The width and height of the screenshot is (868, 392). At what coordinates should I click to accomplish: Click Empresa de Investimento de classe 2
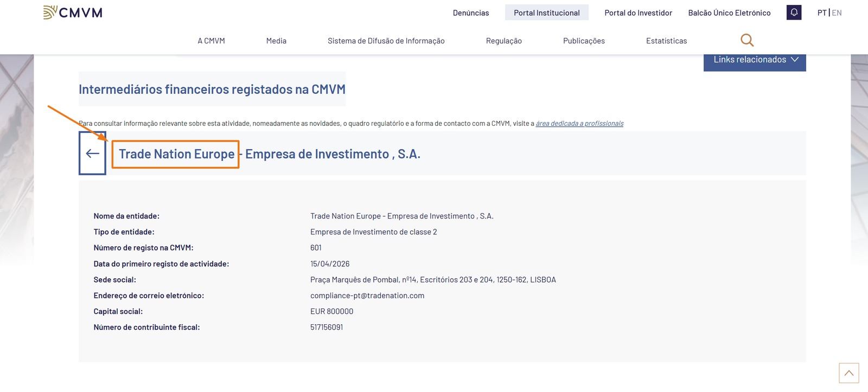pyautogui.click(x=373, y=232)
